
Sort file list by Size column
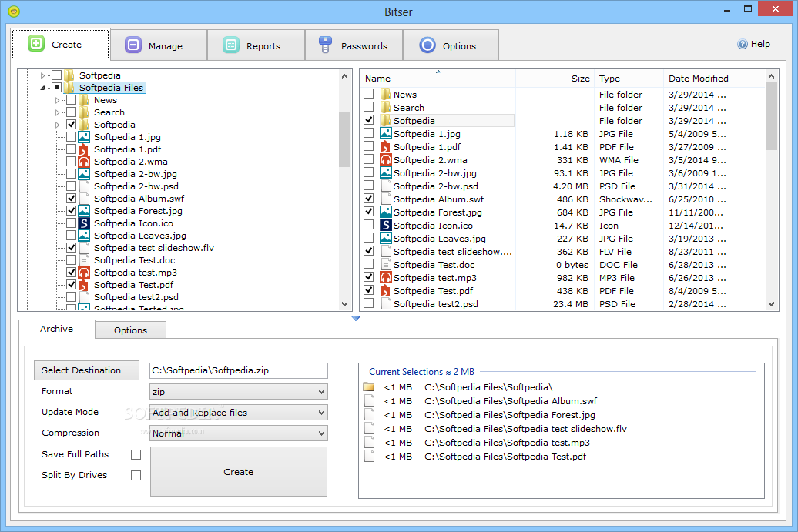[555, 79]
